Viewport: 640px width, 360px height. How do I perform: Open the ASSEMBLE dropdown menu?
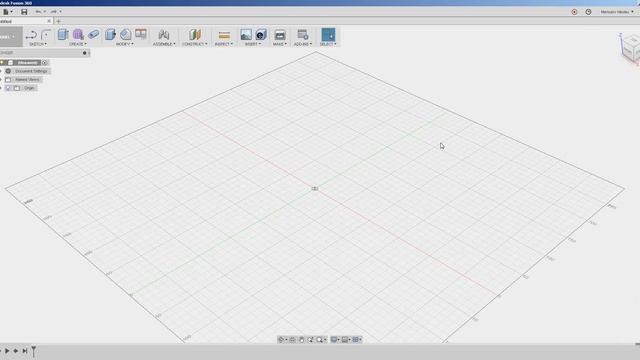[x=164, y=44]
